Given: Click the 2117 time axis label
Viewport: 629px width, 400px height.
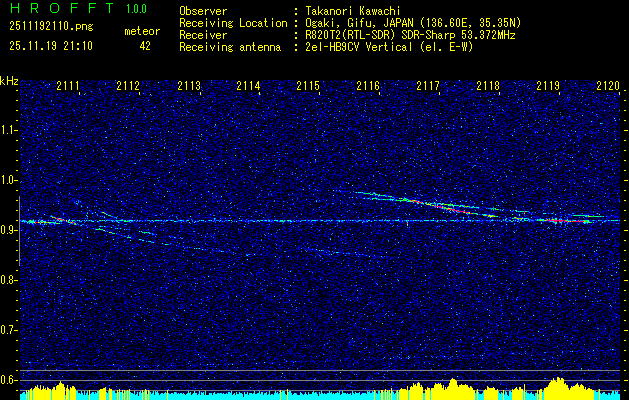Looking at the screenshot, I should [428, 85].
